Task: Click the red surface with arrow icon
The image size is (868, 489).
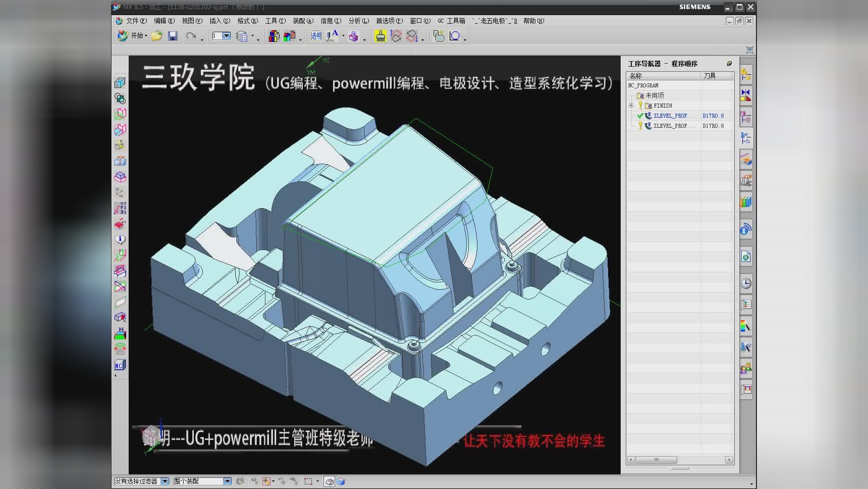Action: 412,36
